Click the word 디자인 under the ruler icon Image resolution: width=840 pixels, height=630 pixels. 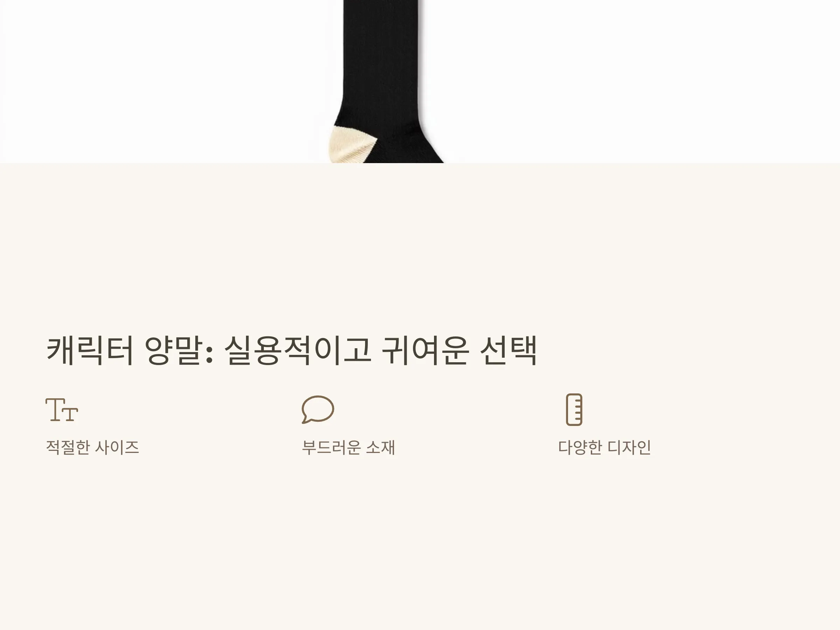coord(629,447)
